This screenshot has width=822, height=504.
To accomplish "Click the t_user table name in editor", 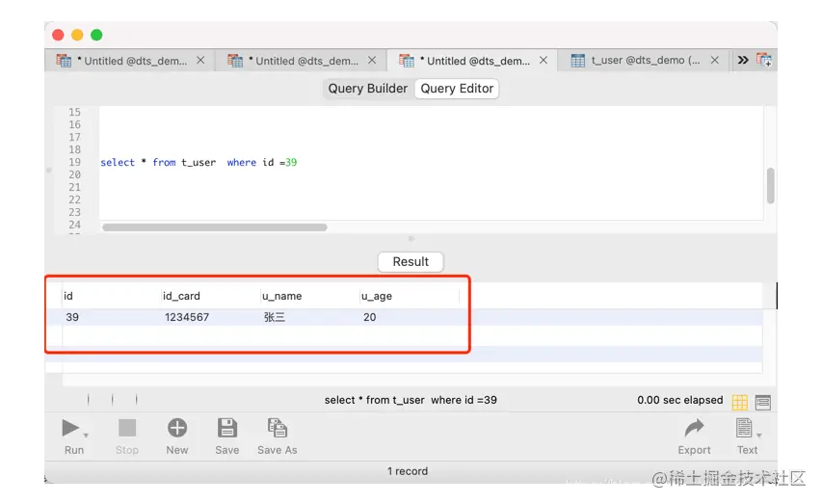I will pyautogui.click(x=199, y=163).
